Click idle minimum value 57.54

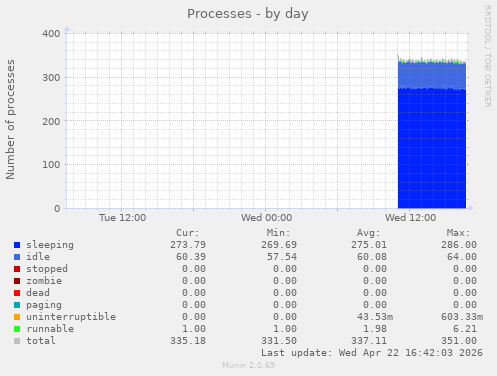pyautogui.click(x=282, y=257)
